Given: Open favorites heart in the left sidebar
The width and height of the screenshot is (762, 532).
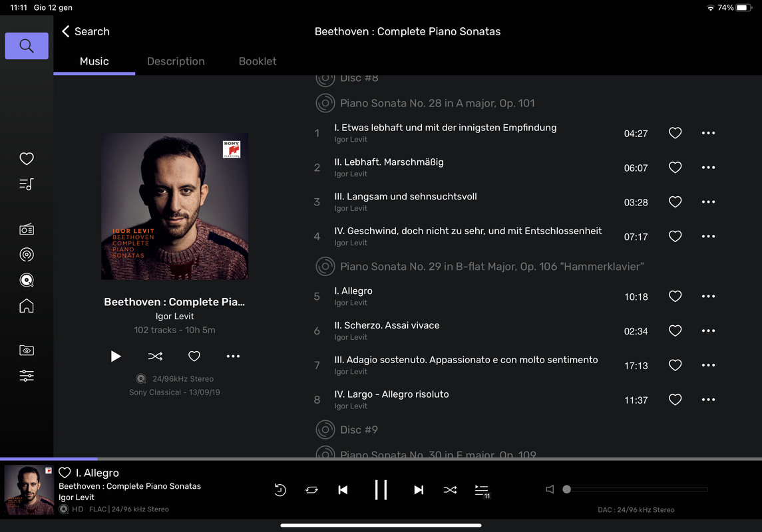Looking at the screenshot, I should pos(27,159).
